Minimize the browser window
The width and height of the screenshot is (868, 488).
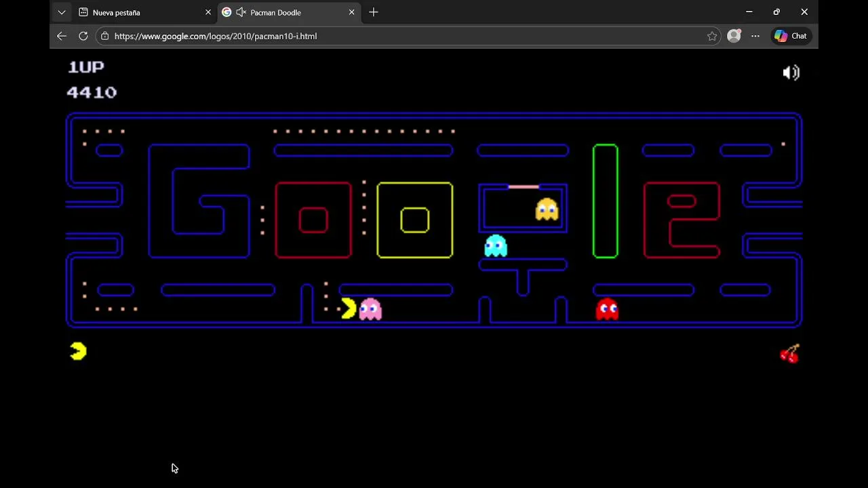[749, 12]
